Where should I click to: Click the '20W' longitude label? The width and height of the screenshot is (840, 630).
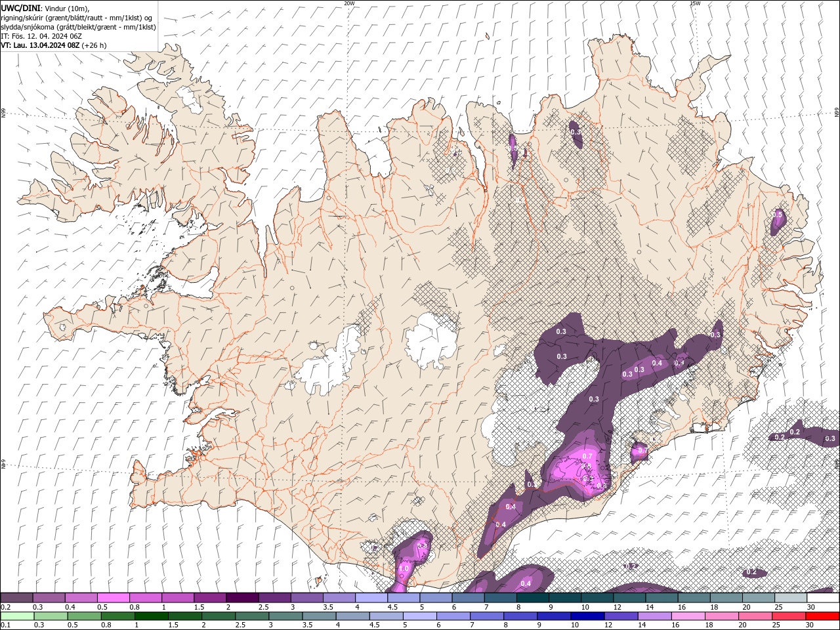pos(349,3)
